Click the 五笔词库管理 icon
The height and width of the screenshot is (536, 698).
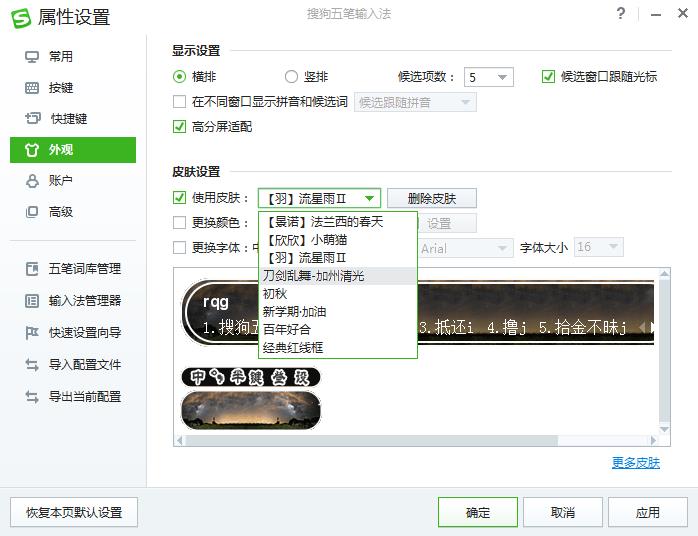pyautogui.click(x=32, y=269)
